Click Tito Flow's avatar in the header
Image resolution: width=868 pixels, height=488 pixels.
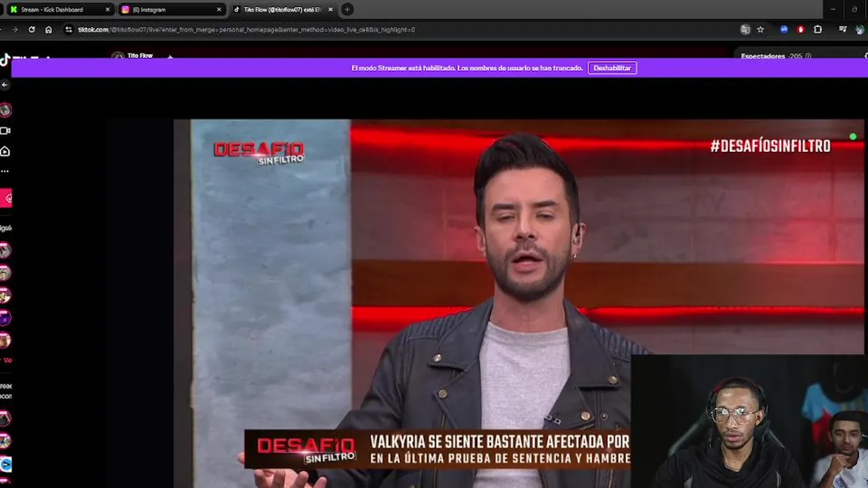point(117,56)
